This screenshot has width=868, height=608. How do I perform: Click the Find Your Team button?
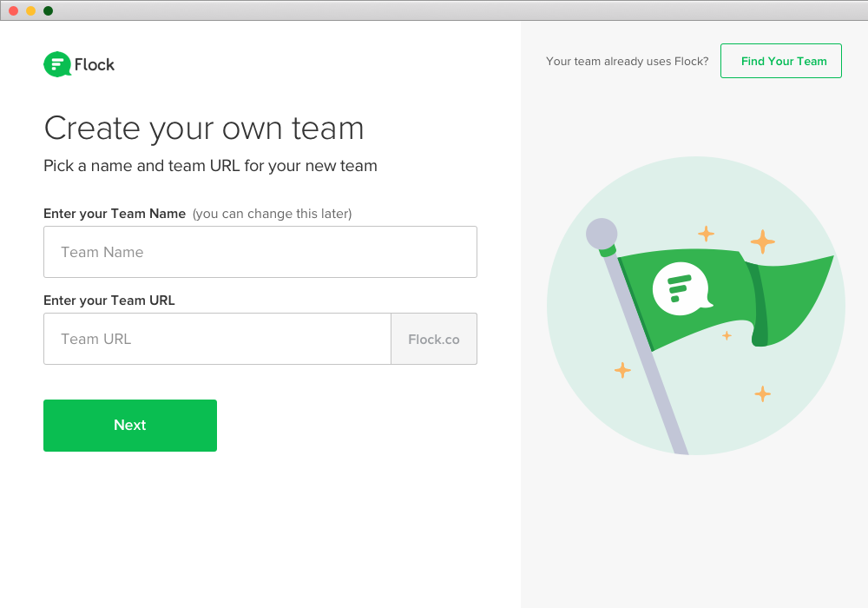click(781, 61)
